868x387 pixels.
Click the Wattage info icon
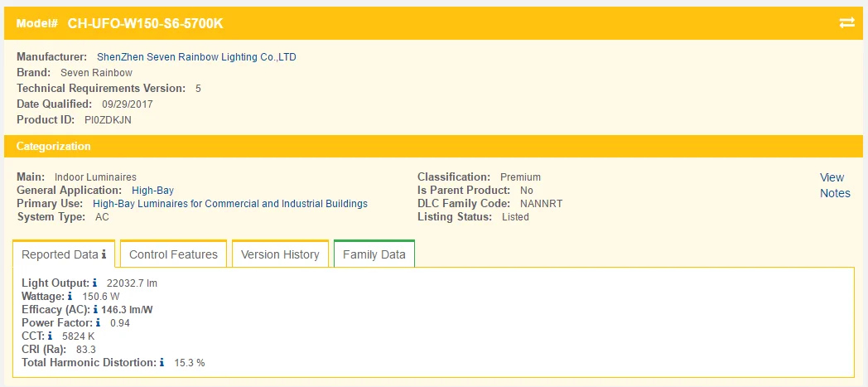tap(70, 297)
